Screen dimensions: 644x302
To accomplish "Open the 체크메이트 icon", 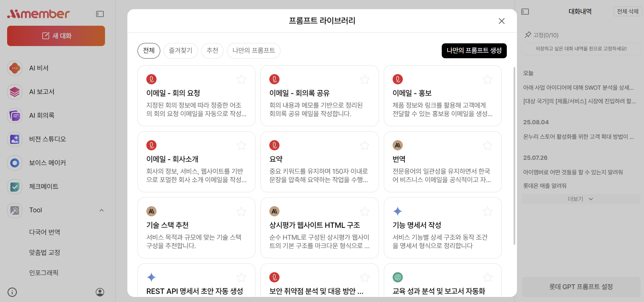I will 15,187.
